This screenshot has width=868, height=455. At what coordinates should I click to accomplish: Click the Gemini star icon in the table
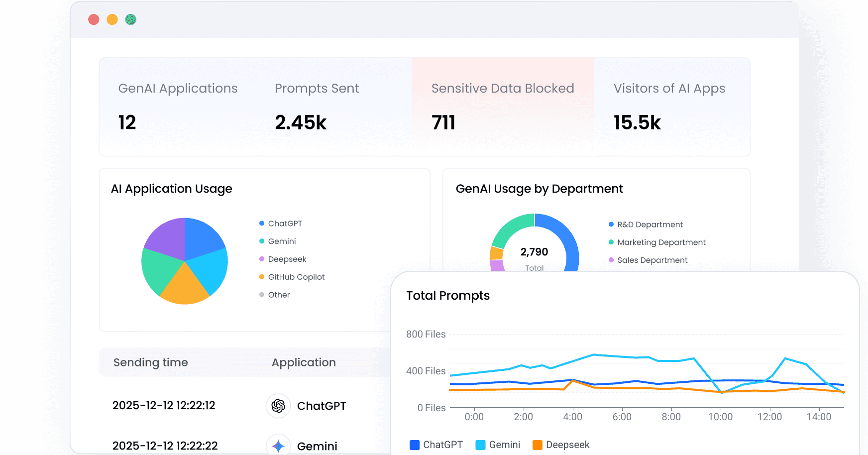pyautogui.click(x=278, y=446)
